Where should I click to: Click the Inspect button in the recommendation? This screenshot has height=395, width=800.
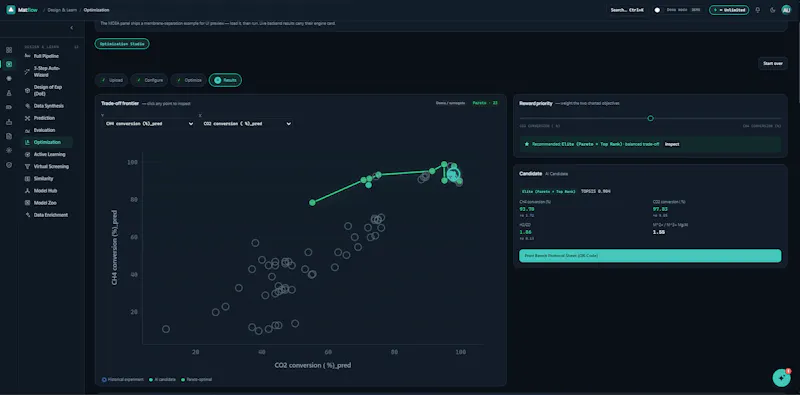point(672,144)
